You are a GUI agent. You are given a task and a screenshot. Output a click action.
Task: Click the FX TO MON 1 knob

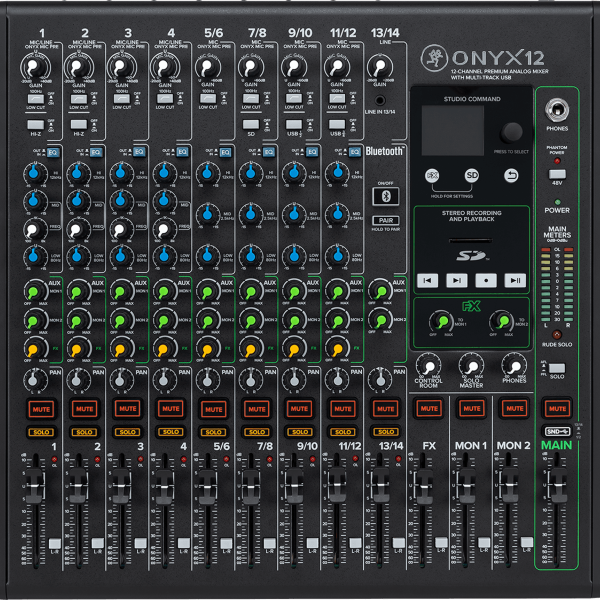[x=441, y=321]
